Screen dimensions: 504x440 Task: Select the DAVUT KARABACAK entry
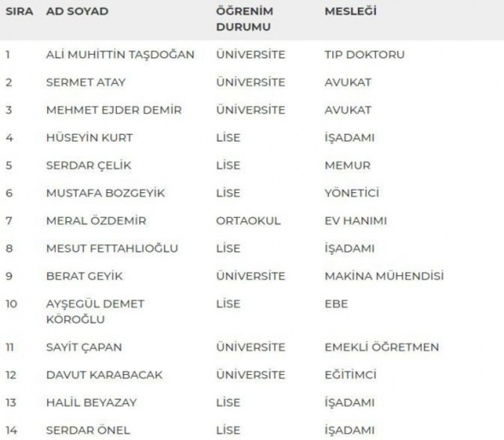[x=104, y=375]
